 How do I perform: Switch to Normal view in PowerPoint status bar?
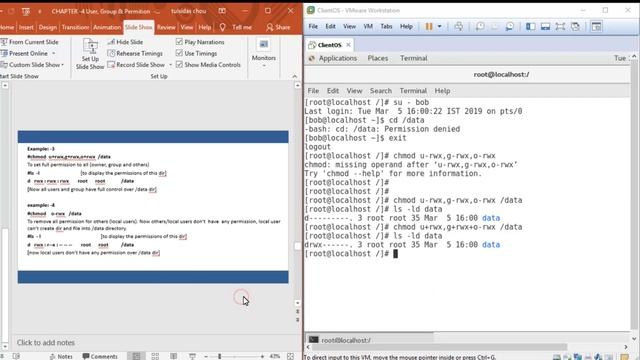click(x=136, y=356)
